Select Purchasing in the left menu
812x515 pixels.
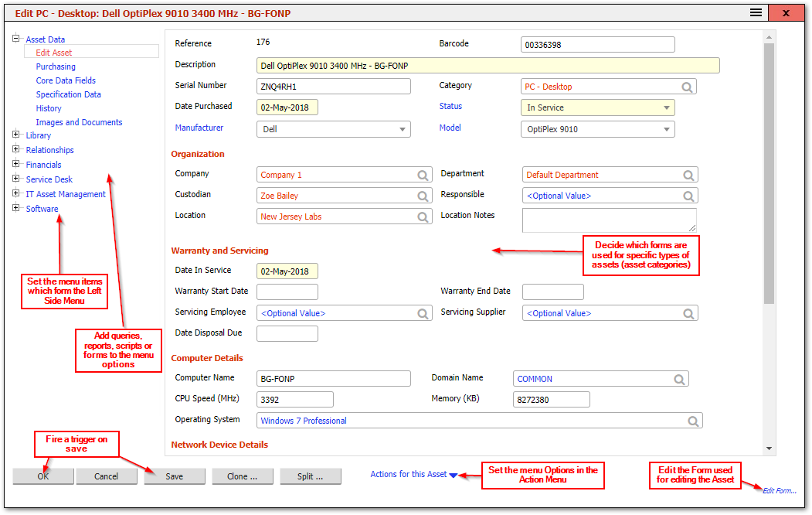point(56,67)
